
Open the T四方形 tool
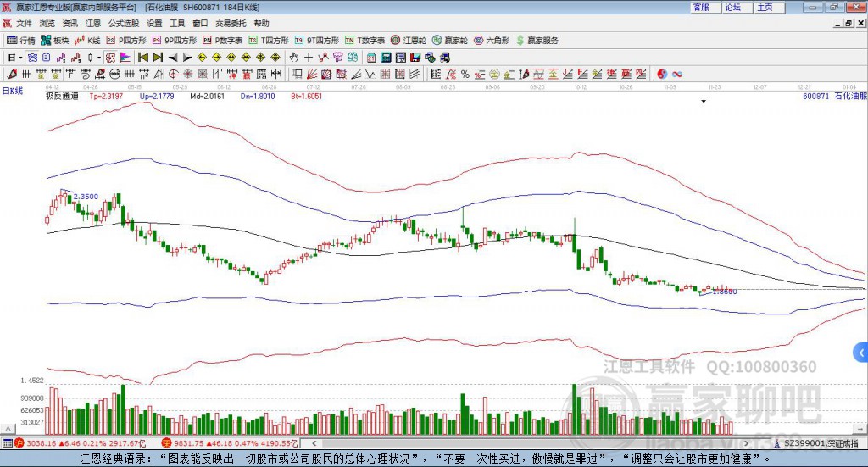click(x=269, y=41)
